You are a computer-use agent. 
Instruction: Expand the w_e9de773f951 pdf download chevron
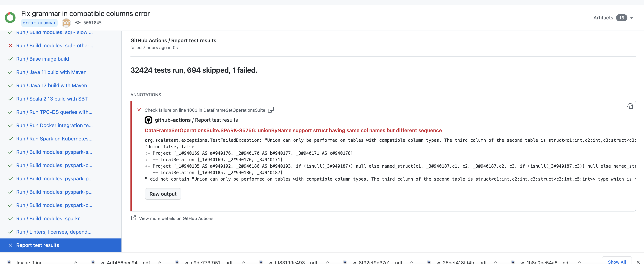(x=243, y=262)
